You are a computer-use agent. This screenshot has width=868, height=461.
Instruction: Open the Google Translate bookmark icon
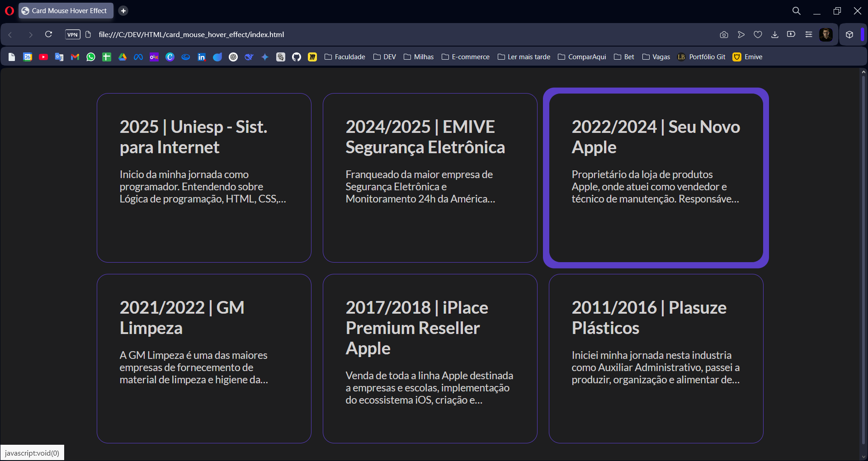[59, 57]
